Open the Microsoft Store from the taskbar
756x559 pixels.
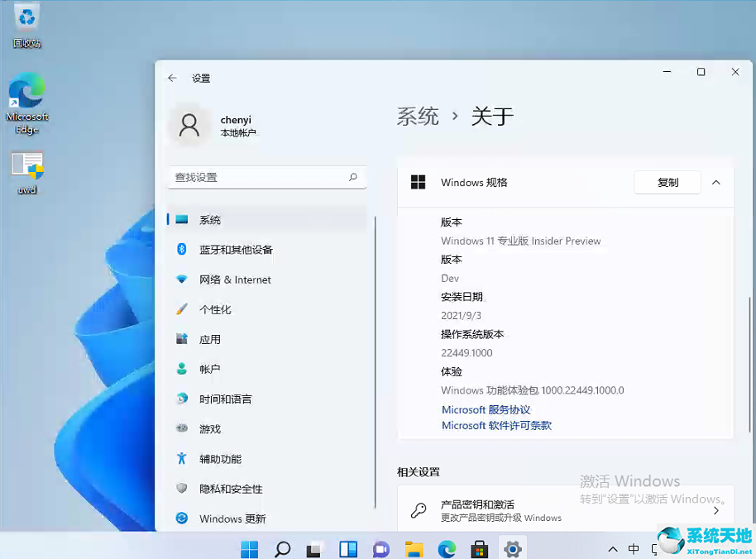[480, 548]
